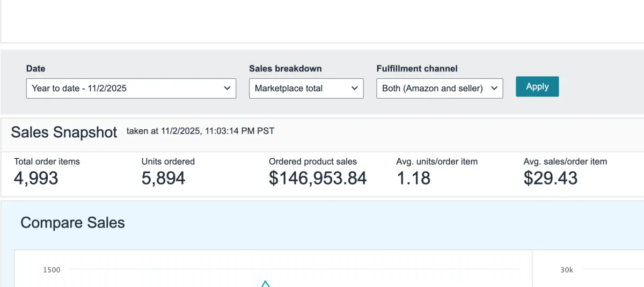Image resolution: width=644 pixels, height=287 pixels.
Task: Click the Fulfillment channel chevron arrow
Action: tap(494, 89)
